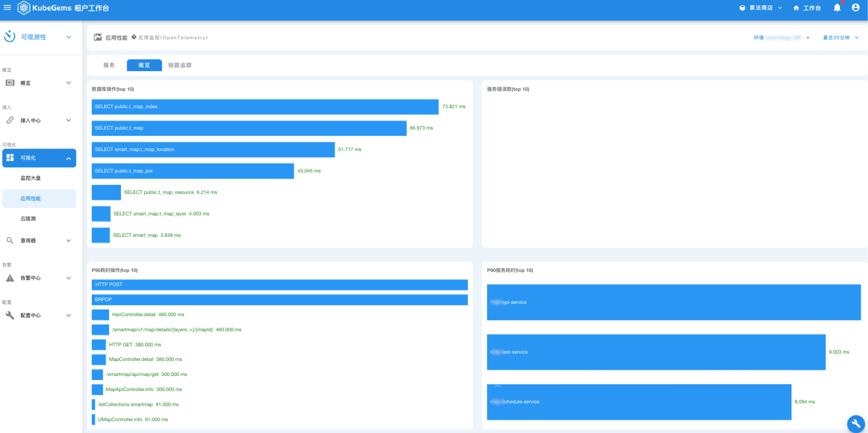Click /smartmap/api/map/get 300.000 ms label

[147, 374]
